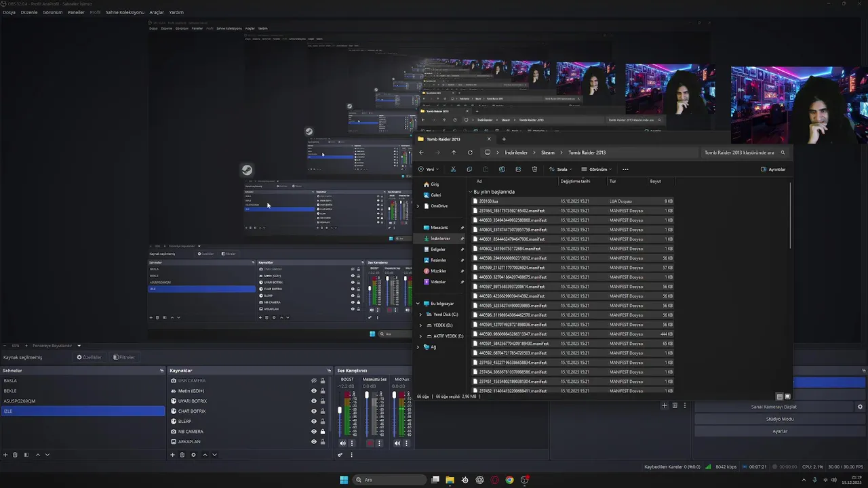This screenshot has width=868, height=488.
Task: Open Sahne Koleksiyonu menu
Action: point(125,12)
